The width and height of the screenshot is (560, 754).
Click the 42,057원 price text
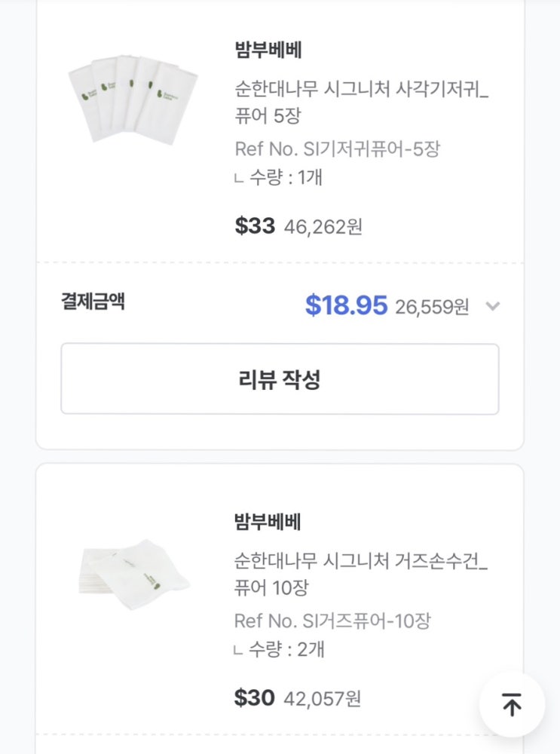pyautogui.click(x=323, y=699)
